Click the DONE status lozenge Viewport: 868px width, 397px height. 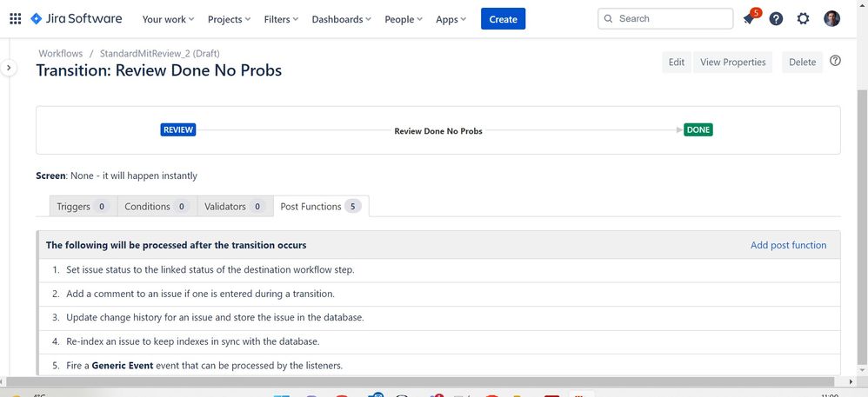[x=698, y=130]
